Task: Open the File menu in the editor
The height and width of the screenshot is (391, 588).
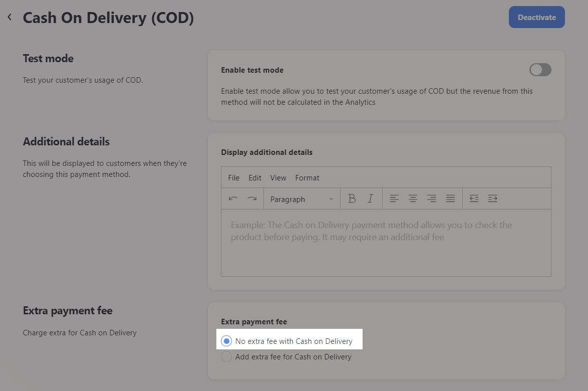Action: (x=233, y=178)
